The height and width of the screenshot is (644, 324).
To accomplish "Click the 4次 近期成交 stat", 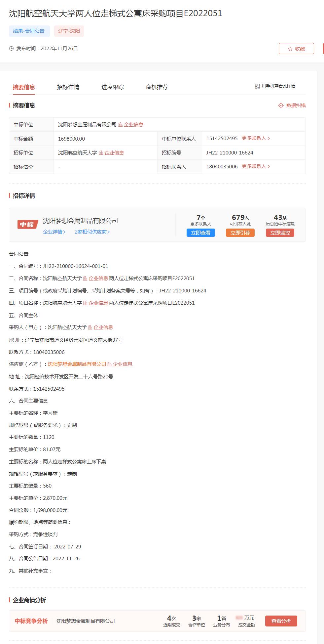I will [172, 621].
